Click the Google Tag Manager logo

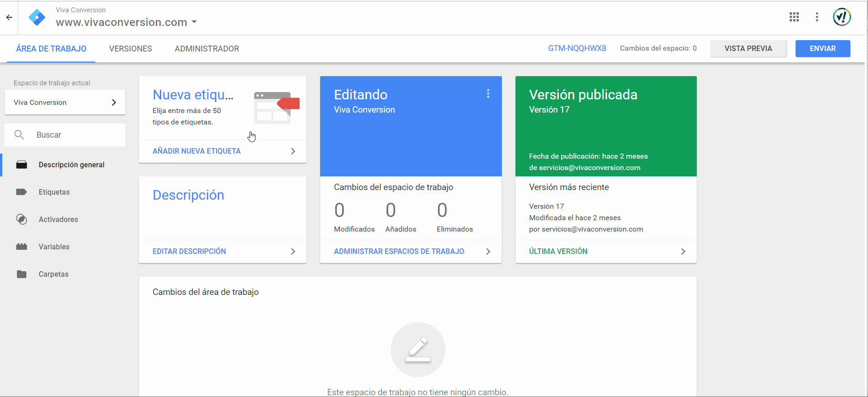37,17
